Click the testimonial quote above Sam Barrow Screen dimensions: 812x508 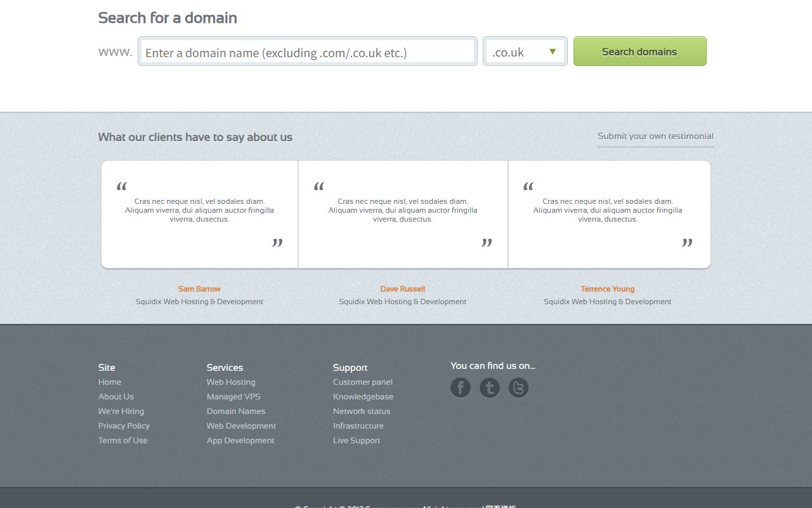tap(199, 210)
